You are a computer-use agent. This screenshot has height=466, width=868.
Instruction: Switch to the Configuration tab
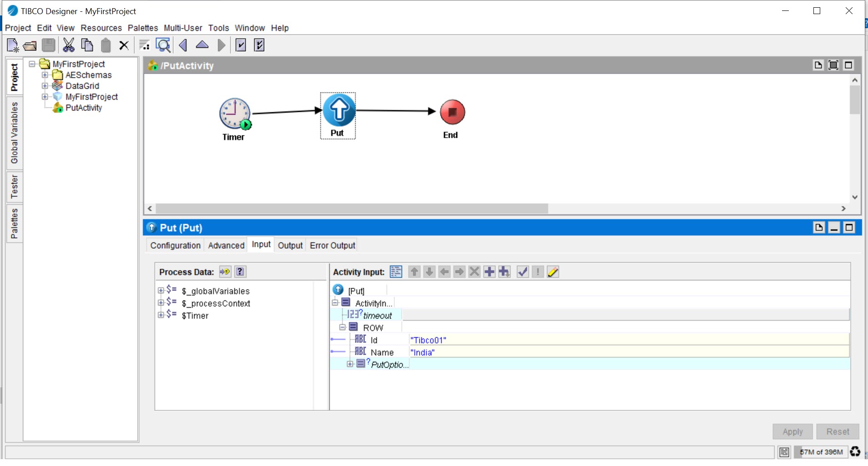click(x=175, y=246)
